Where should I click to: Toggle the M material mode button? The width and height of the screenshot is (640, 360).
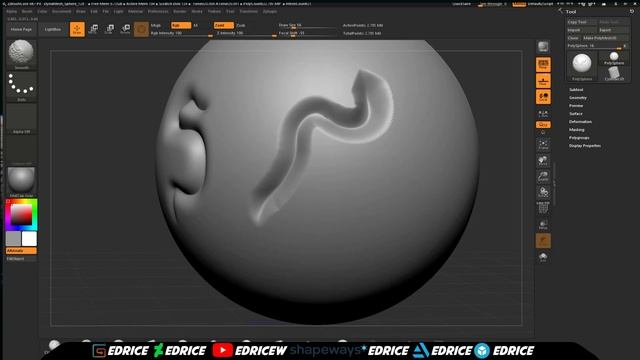(196, 25)
